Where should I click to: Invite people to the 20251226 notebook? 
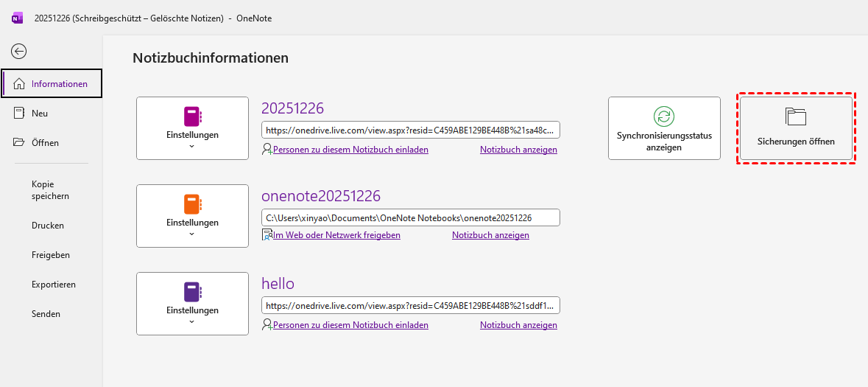(350, 150)
